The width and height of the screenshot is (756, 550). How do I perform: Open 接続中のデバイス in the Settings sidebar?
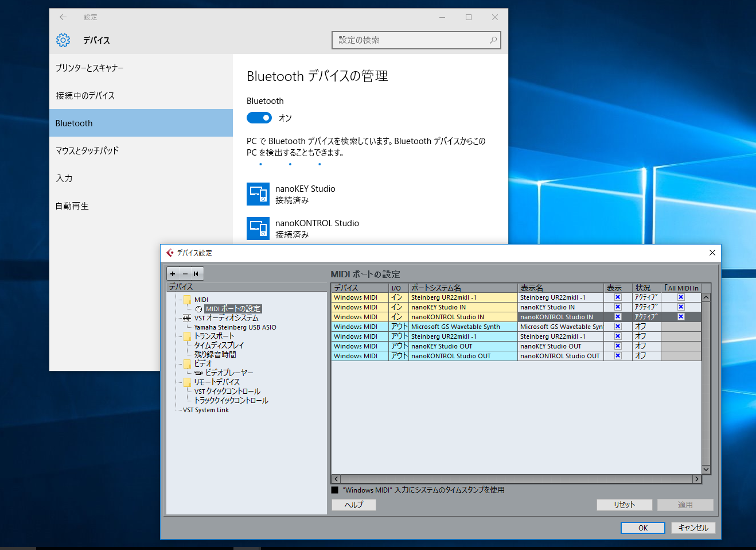pyautogui.click(x=141, y=95)
